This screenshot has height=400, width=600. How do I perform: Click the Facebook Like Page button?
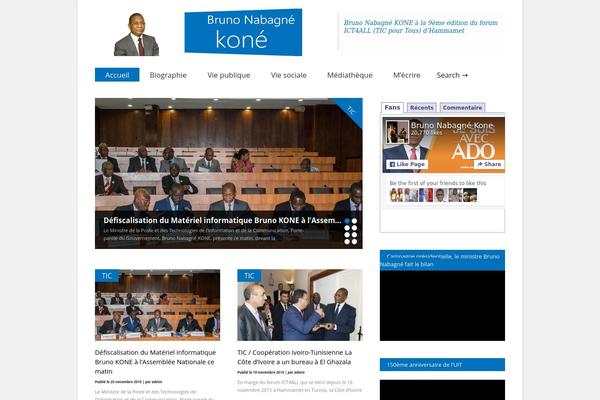point(407,164)
